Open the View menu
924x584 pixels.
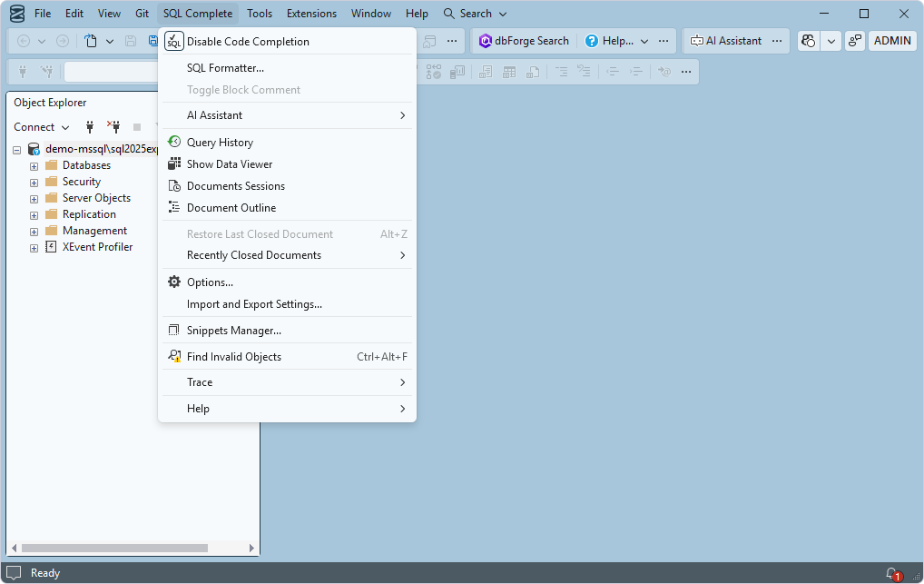[109, 13]
